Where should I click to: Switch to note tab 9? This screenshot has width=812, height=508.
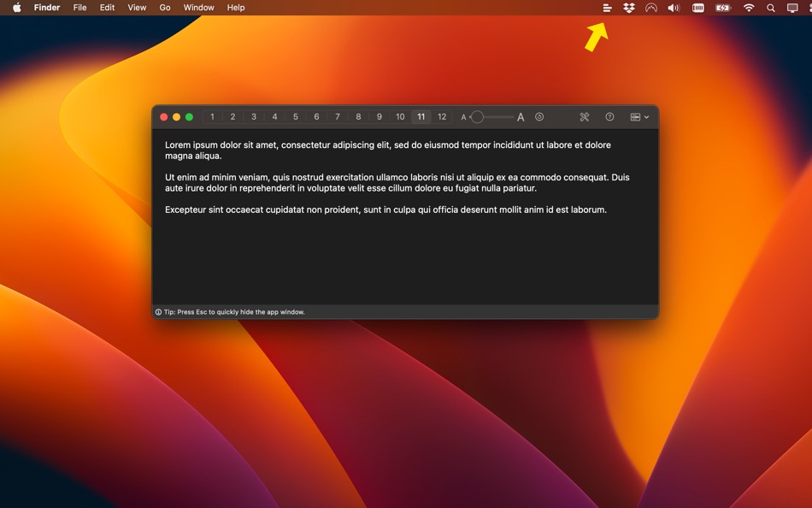pyautogui.click(x=379, y=117)
